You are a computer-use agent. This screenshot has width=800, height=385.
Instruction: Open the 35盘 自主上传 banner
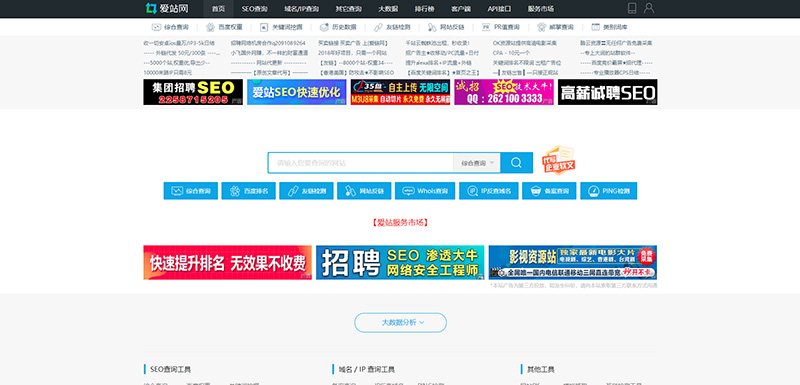click(x=401, y=92)
